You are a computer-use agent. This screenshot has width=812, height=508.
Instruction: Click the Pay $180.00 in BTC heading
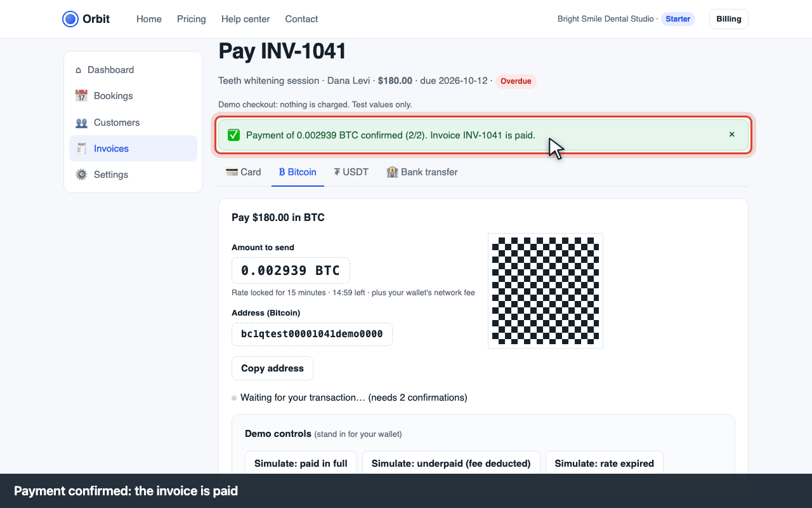coord(278,217)
